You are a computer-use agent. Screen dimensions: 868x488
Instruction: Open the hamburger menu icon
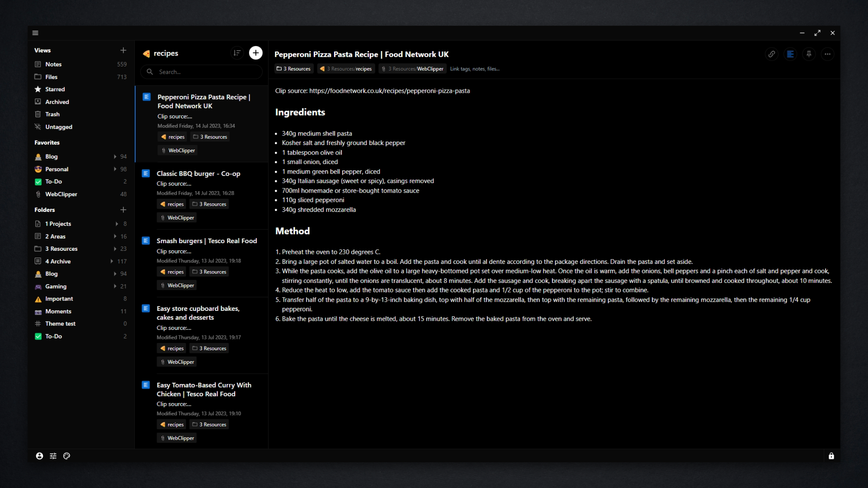(35, 33)
